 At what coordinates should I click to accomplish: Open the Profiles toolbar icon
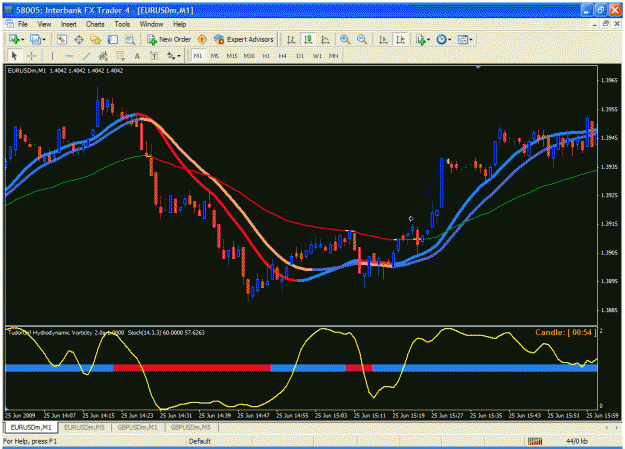(35, 39)
